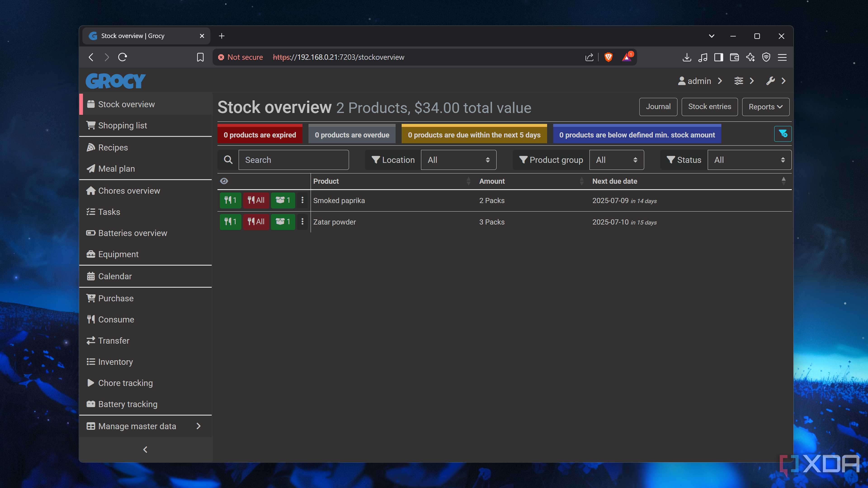Consume all Zatar powder stock
The width and height of the screenshot is (868, 488).
tap(256, 222)
